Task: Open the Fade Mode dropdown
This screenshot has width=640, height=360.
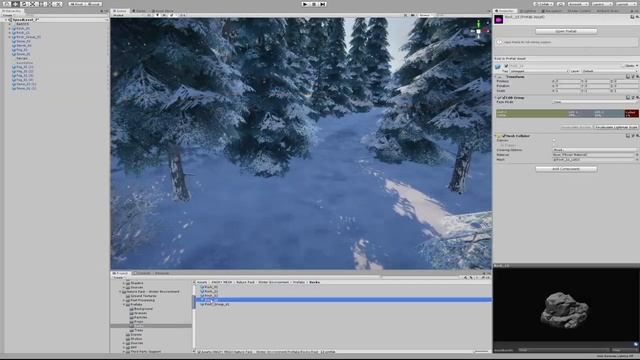Action: coord(595,102)
